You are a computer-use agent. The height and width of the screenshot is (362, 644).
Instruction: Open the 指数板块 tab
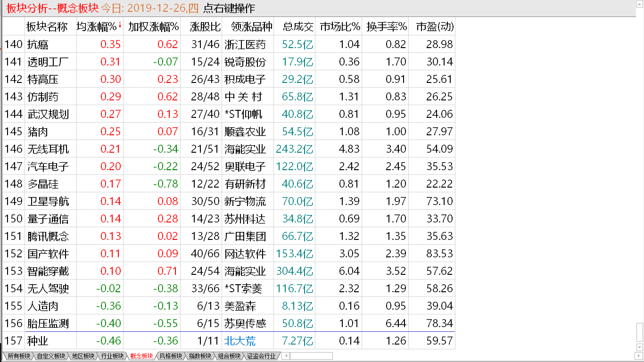coord(200,356)
